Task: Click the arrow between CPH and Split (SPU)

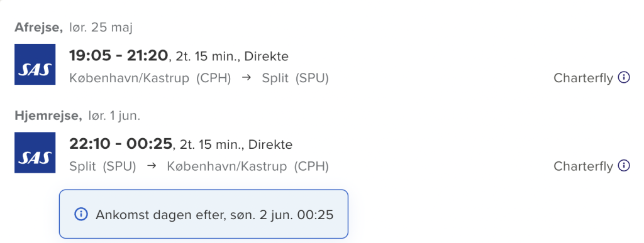Action: coord(246,77)
